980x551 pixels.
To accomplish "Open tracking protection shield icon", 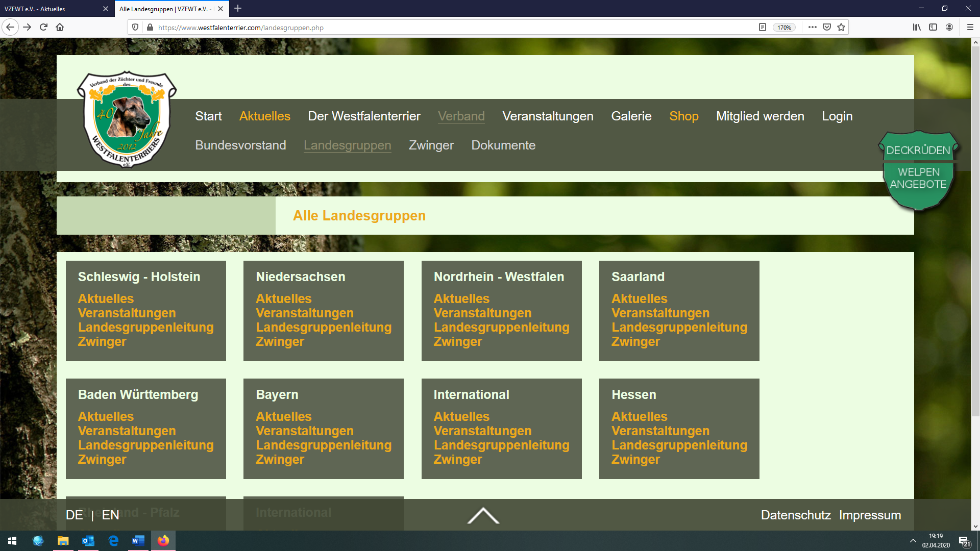I will 135,27.
